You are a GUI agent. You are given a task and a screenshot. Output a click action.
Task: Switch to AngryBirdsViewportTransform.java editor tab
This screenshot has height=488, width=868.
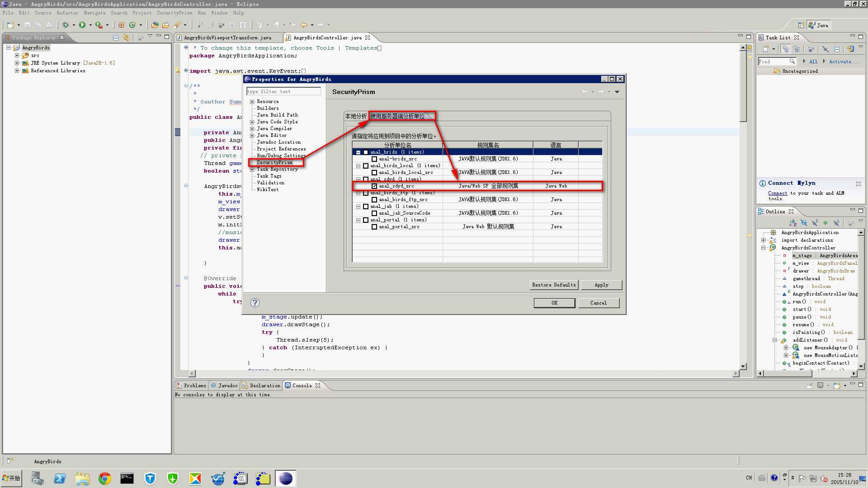[227, 38]
